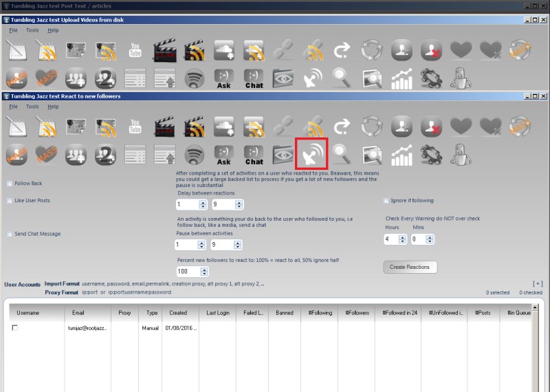Viewport: 550px width, 392px height.
Task: Click YouTube icon in React to new followers window
Action: tap(135, 127)
